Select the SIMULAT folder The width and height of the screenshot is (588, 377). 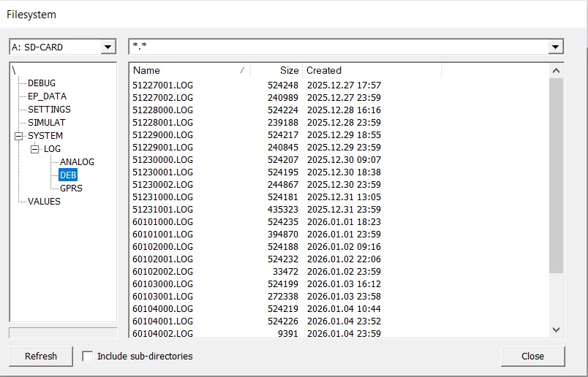(x=47, y=123)
